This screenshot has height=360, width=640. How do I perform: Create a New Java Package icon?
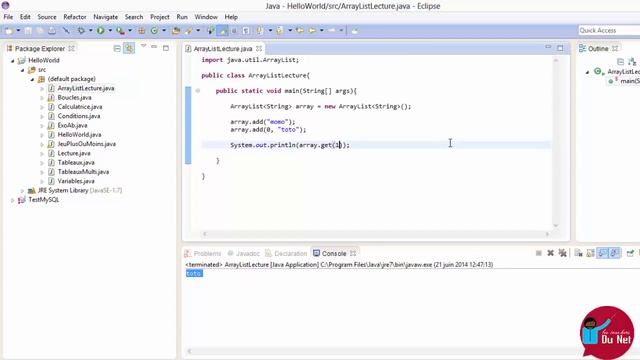point(141,30)
